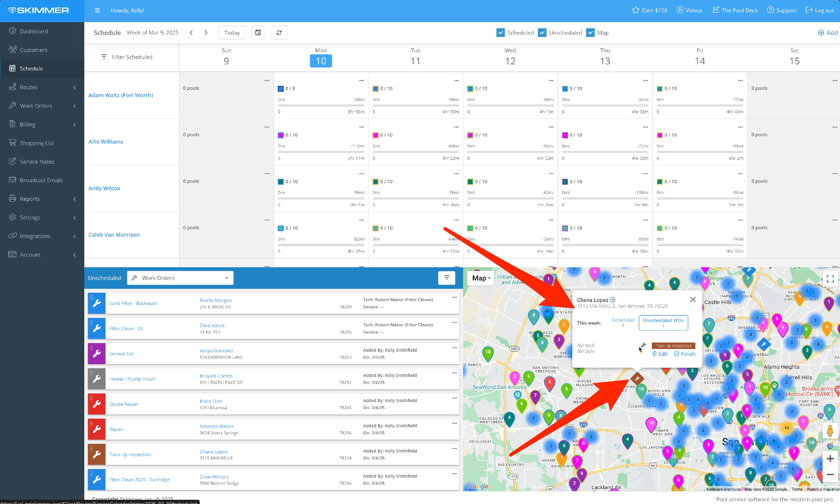Enter fullscreen map view
This screenshot has height=504, width=840.
(830, 279)
